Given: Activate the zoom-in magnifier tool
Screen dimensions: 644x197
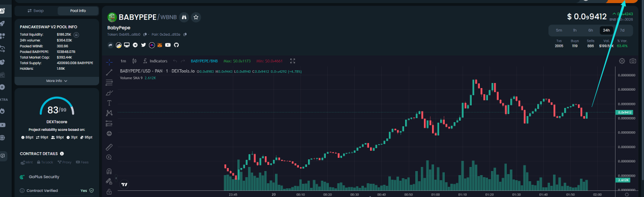Looking at the screenshot, I should click(109, 157).
